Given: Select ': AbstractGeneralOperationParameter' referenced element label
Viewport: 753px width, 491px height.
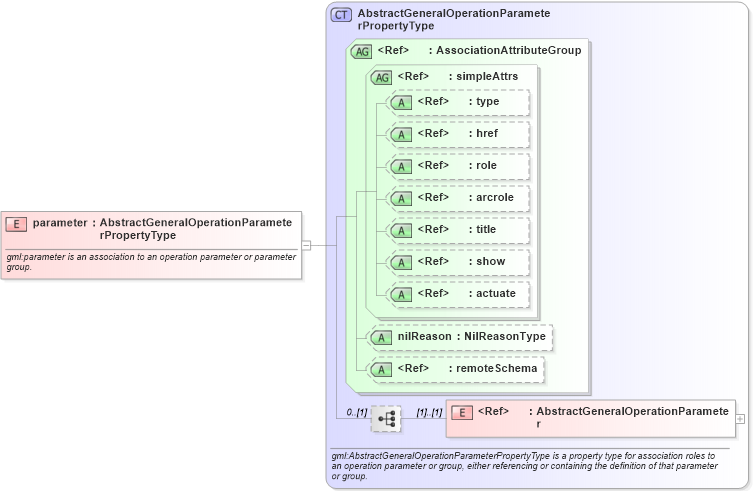Looking at the screenshot, I should tap(629, 417).
